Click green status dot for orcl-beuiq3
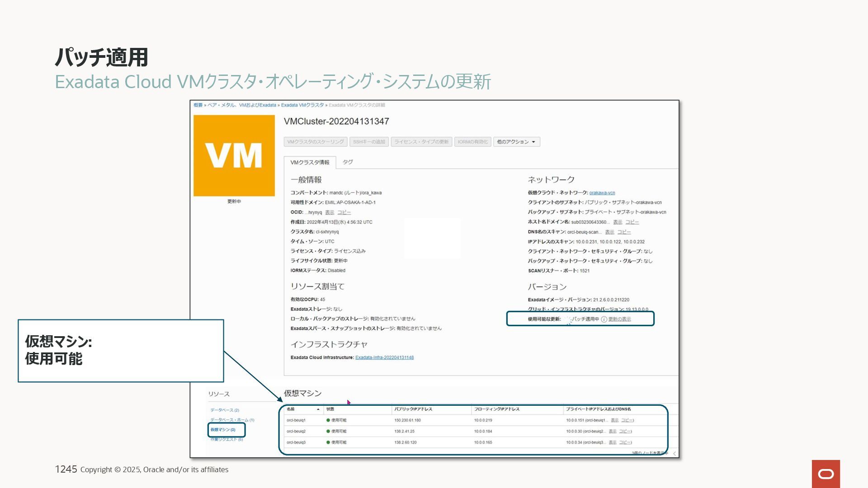The width and height of the screenshot is (868, 488). (328, 442)
